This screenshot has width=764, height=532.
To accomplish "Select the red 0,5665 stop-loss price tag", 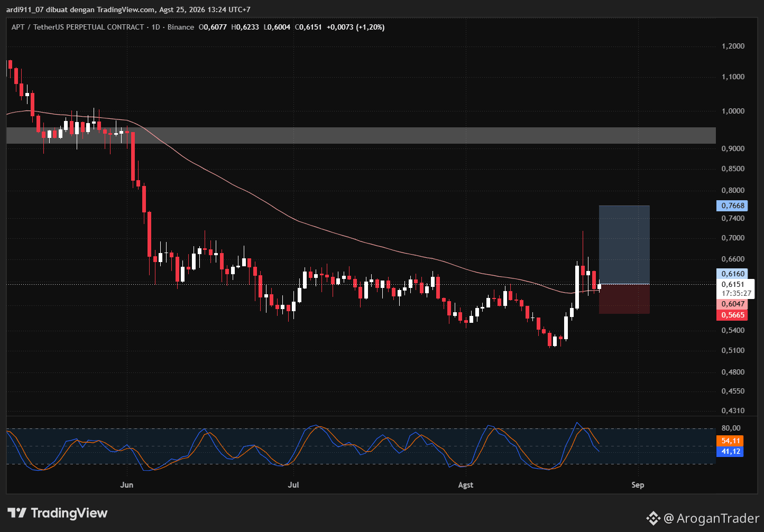I will (732, 315).
